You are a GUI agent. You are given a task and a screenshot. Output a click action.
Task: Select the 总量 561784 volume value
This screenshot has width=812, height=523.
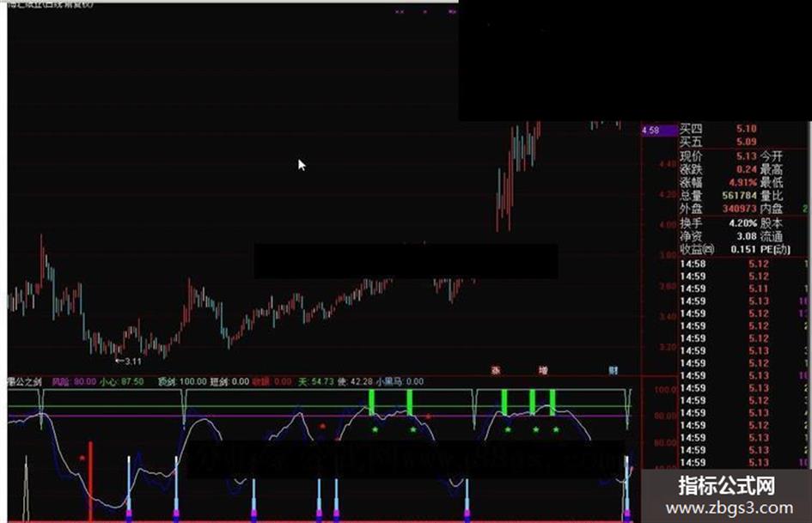coord(718,196)
